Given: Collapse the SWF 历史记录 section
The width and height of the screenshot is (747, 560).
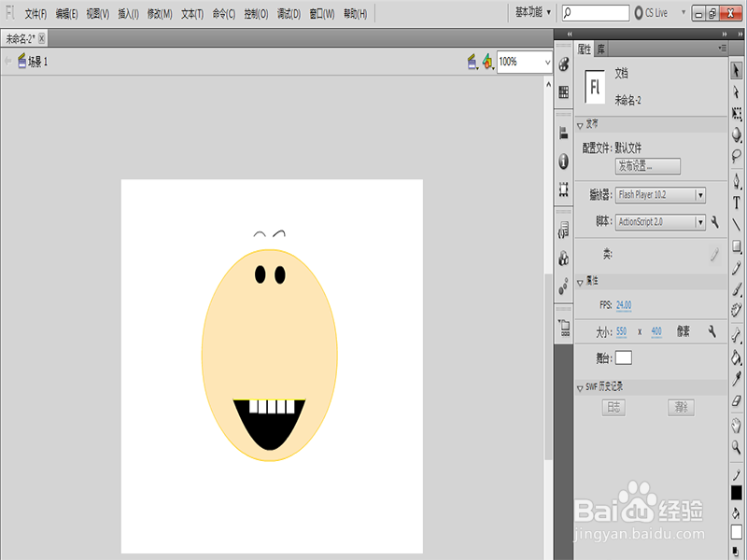Looking at the screenshot, I should (x=580, y=386).
